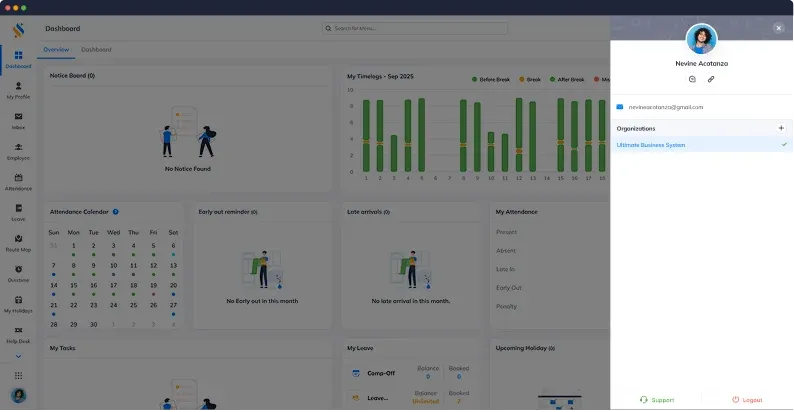This screenshot has width=794, height=412.
Task: Open the apps grid icon in sidebar
Action: coord(18,376)
